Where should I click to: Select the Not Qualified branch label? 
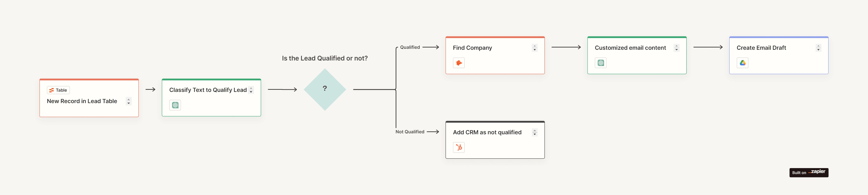410,132
